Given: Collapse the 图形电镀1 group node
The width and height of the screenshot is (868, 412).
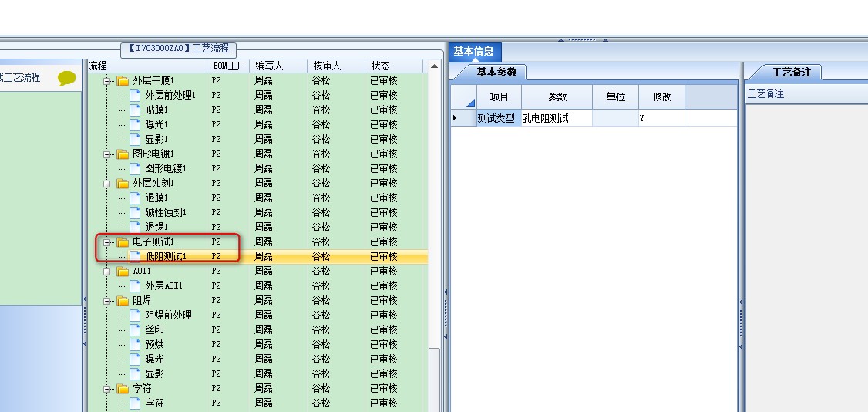Looking at the screenshot, I should pos(107,154).
